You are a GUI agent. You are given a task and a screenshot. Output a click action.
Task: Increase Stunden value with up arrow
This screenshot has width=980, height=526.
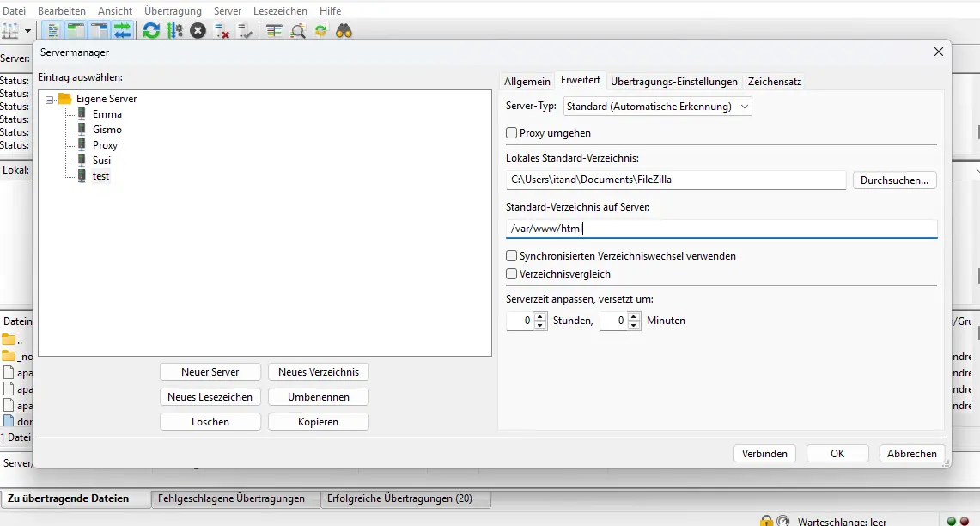coord(541,316)
